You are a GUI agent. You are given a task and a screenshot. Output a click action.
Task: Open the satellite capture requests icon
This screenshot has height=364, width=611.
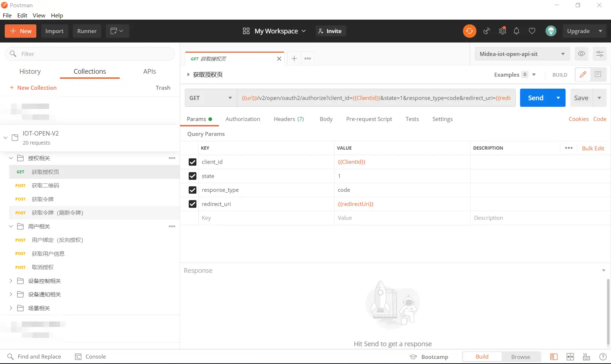coord(487,31)
